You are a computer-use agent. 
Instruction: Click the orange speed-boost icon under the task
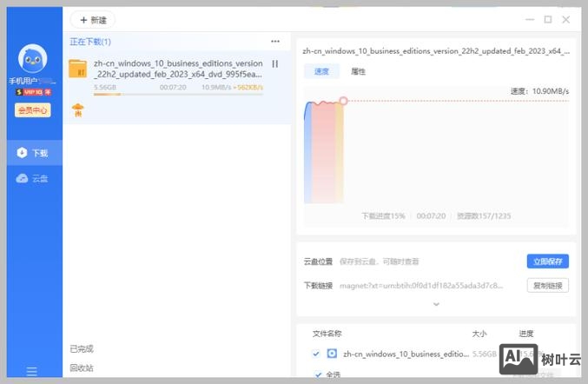coord(77,109)
